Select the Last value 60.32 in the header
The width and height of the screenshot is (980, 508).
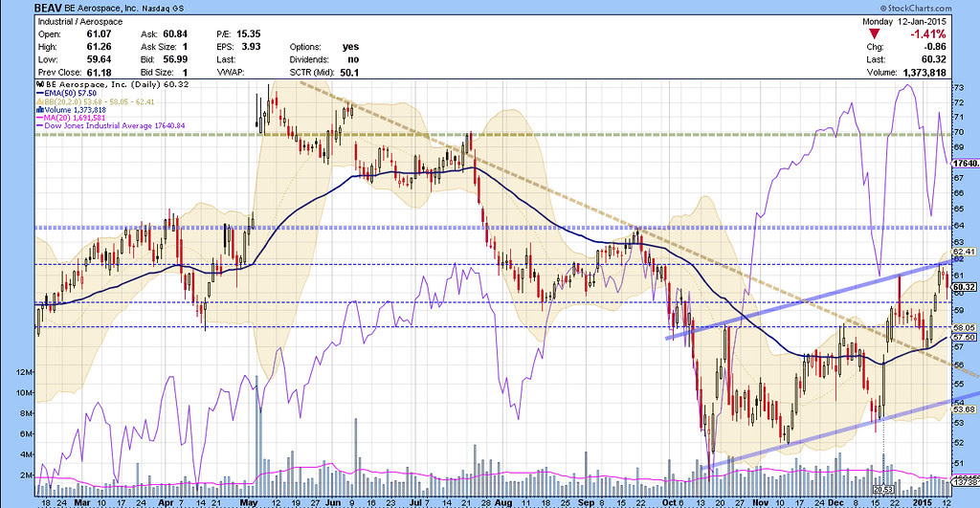coord(934,59)
